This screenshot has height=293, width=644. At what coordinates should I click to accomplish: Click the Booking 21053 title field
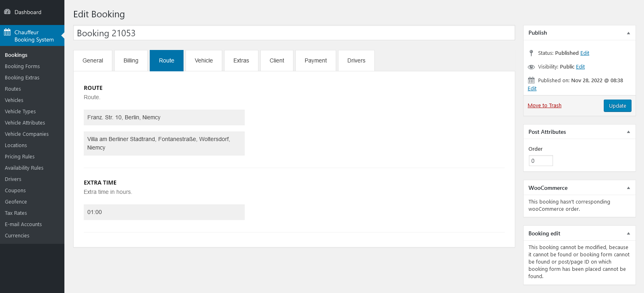[x=294, y=33]
